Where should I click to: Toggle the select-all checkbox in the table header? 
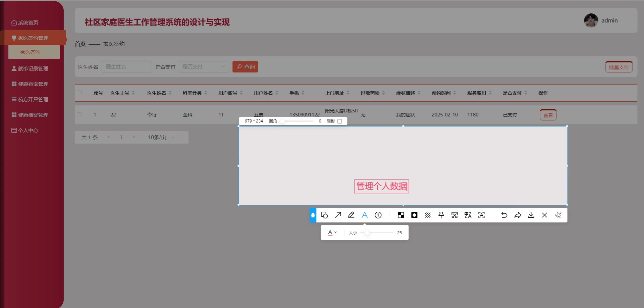[x=79, y=93]
